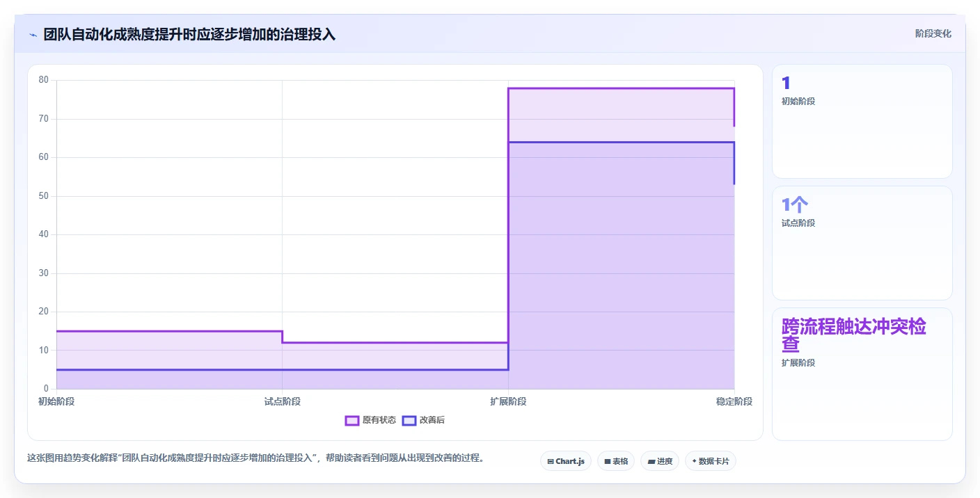The image size is (980, 498).
Task: Click the 进度 tag
Action: (x=660, y=461)
